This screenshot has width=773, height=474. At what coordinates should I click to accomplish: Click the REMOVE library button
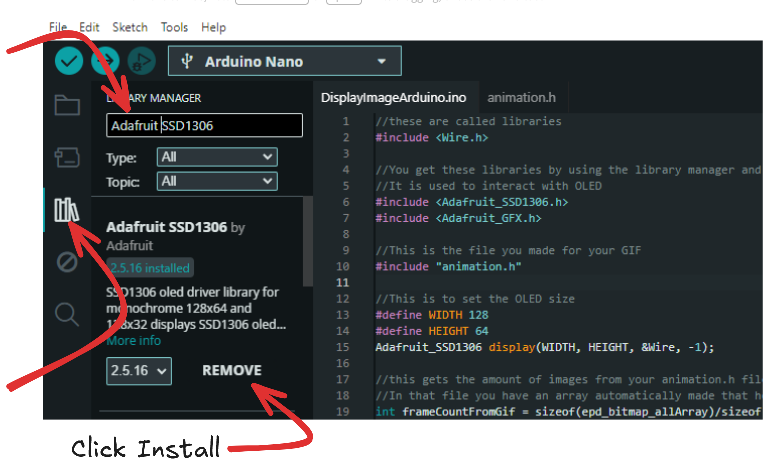(x=231, y=370)
